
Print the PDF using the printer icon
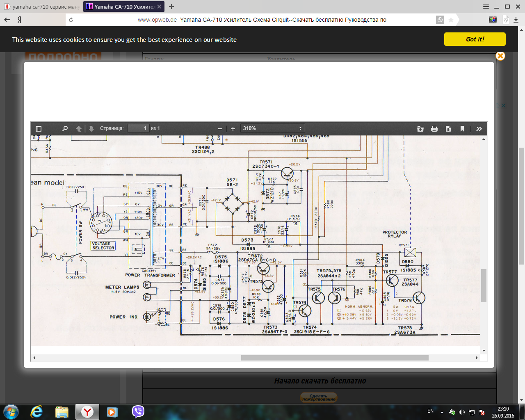434,128
